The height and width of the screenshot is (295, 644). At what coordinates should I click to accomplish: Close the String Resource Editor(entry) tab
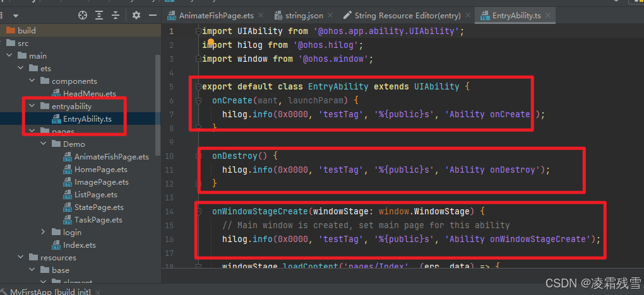click(467, 16)
